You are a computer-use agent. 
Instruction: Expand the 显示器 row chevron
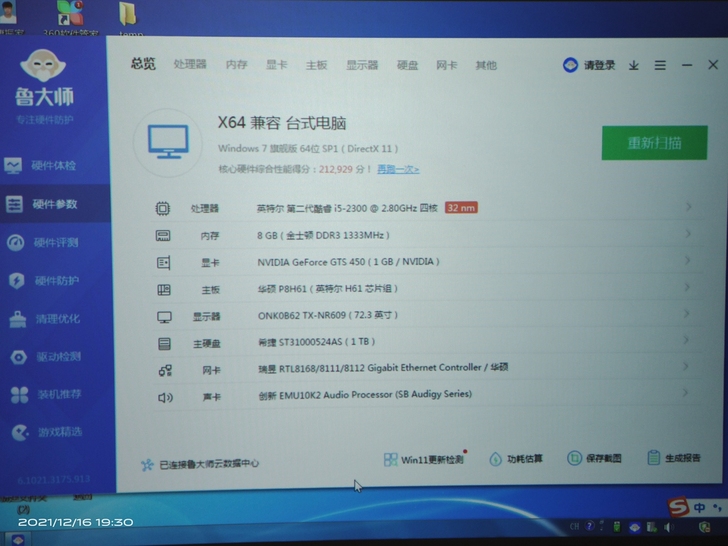687,314
